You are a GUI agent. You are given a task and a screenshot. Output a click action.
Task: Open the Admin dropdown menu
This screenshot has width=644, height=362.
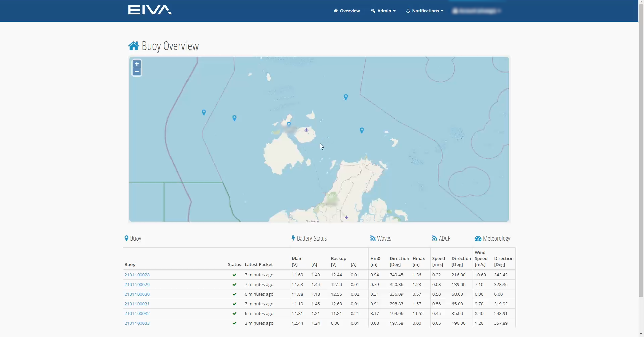point(383,11)
